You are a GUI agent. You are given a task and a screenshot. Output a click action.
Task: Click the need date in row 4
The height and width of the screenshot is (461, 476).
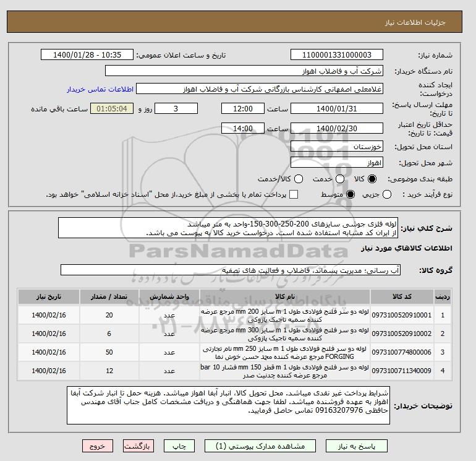(49, 371)
